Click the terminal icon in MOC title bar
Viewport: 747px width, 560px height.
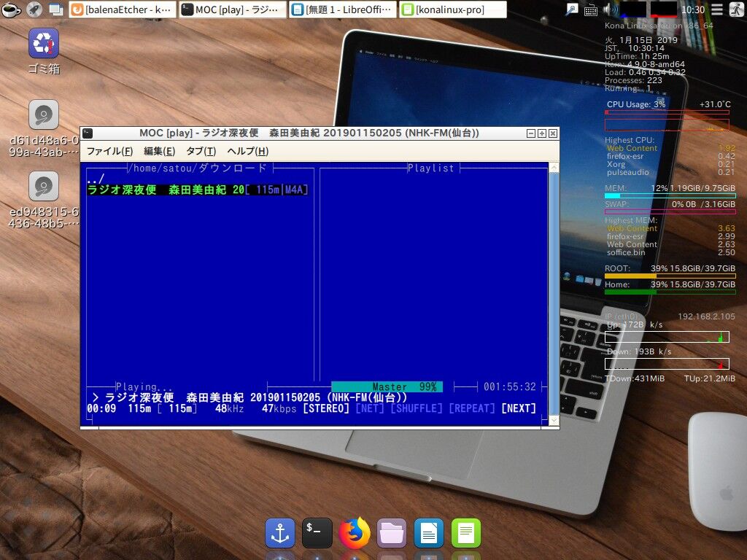[x=88, y=133]
